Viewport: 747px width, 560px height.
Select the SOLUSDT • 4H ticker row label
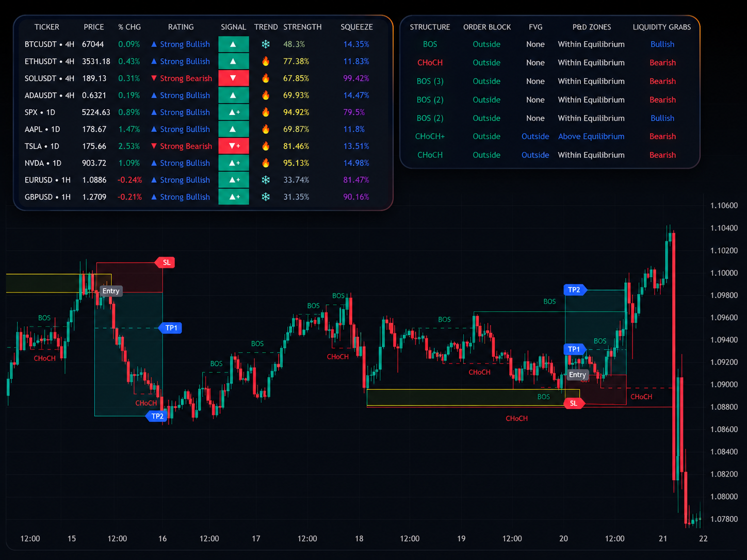[50, 78]
